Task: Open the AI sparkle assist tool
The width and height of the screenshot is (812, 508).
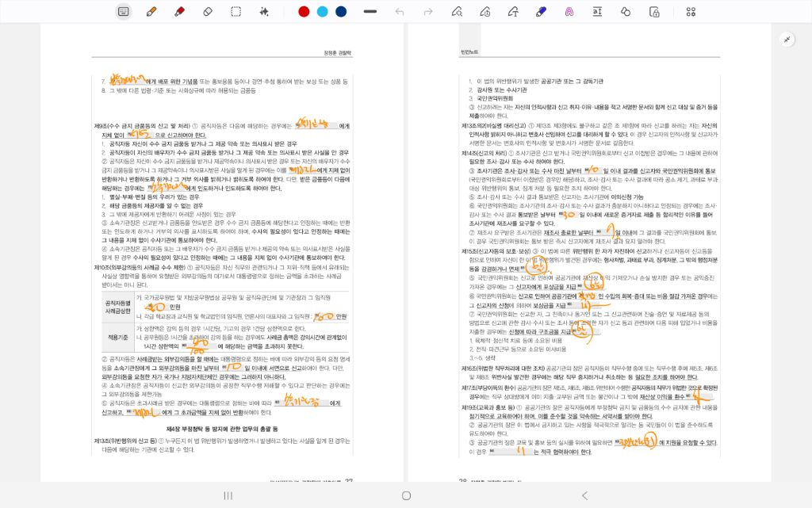Action: tap(264, 11)
